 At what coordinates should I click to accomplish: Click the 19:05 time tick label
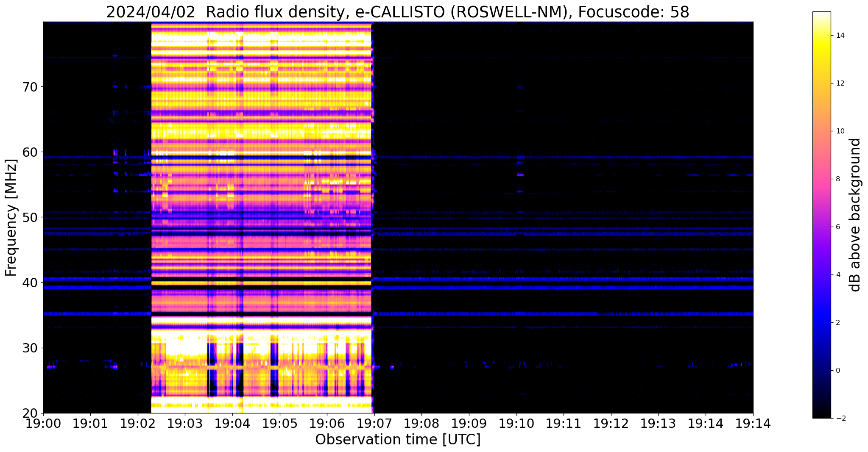279,423
